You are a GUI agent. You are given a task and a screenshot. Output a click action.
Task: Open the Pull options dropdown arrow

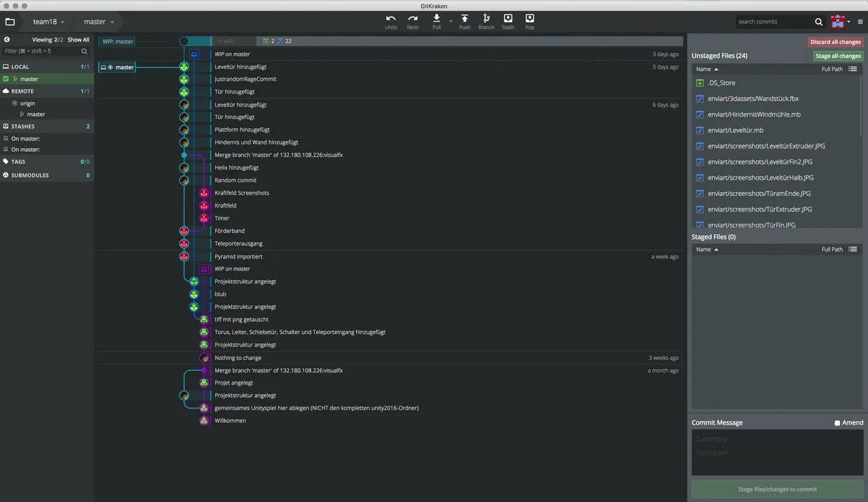click(x=451, y=22)
